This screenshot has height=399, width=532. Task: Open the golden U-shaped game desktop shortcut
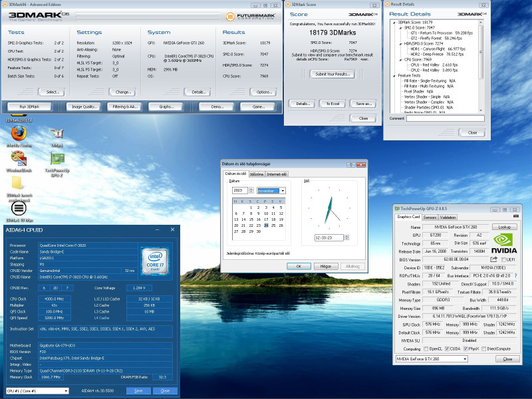point(57,133)
